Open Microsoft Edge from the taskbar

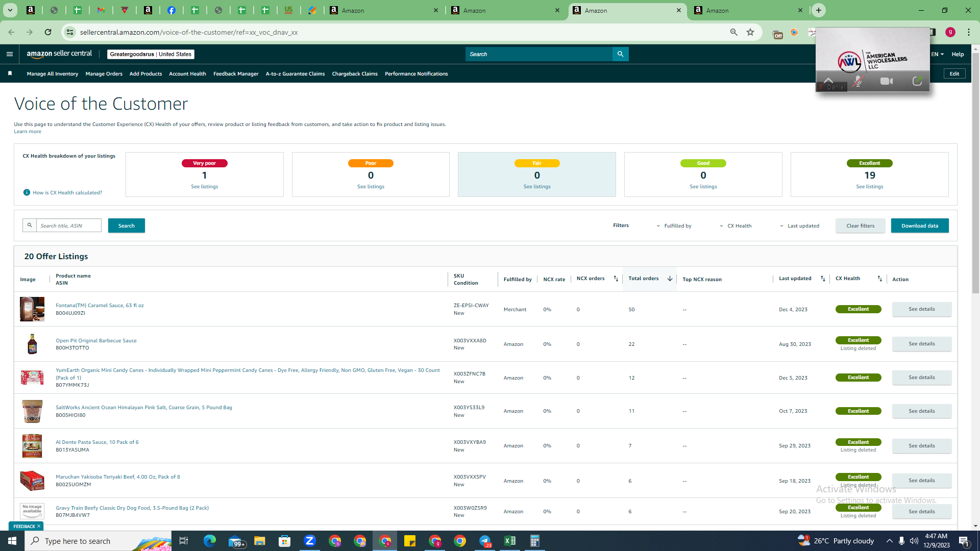210,541
